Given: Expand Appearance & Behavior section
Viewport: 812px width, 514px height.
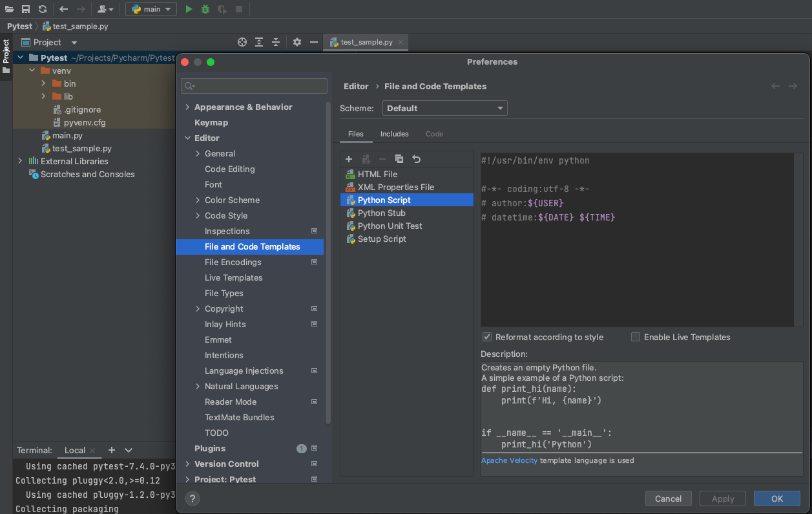Looking at the screenshot, I should [x=187, y=107].
